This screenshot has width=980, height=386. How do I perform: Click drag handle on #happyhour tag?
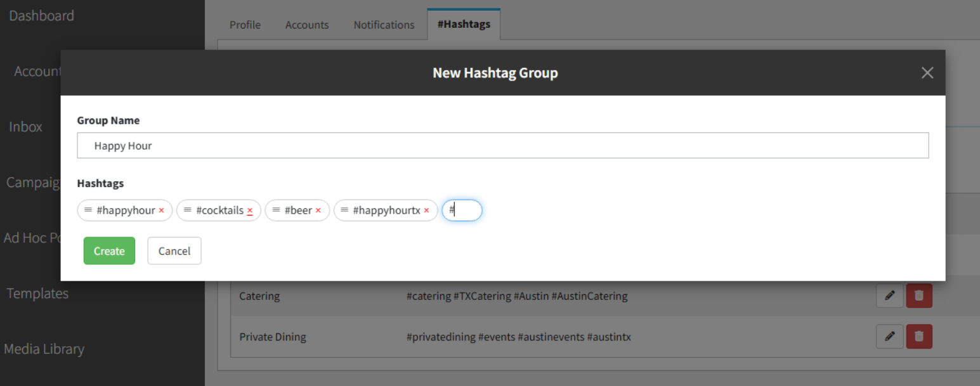(x=88, y=210)
